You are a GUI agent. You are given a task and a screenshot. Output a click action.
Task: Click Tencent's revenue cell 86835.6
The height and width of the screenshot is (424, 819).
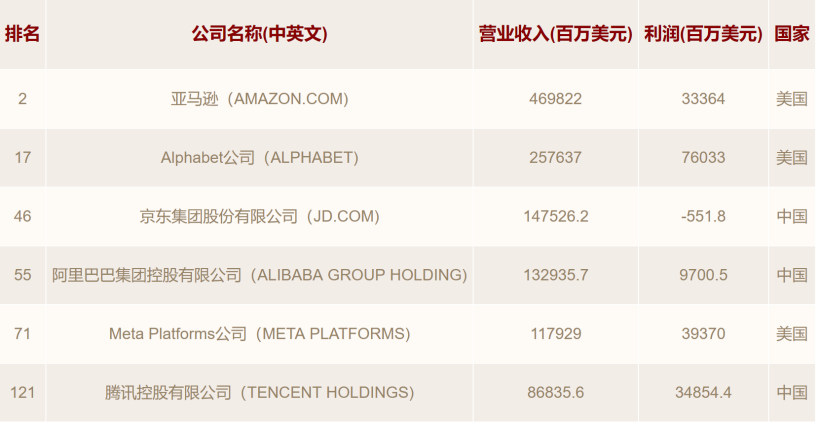[555, 392]
